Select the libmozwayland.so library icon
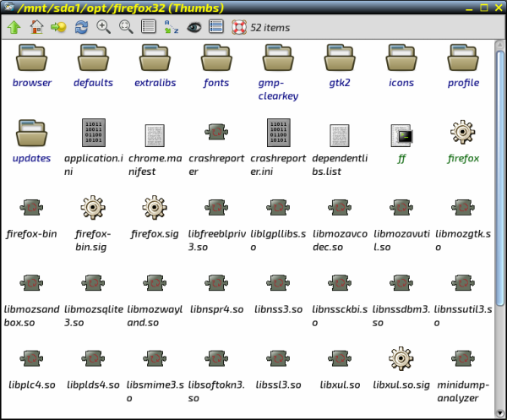Screen dimensions: 507x420 coord(155,283)
